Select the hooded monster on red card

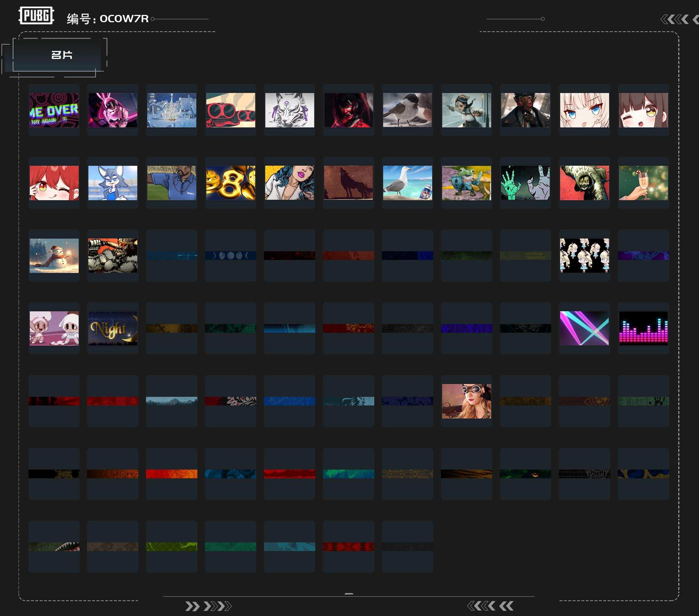coord(585,183)
